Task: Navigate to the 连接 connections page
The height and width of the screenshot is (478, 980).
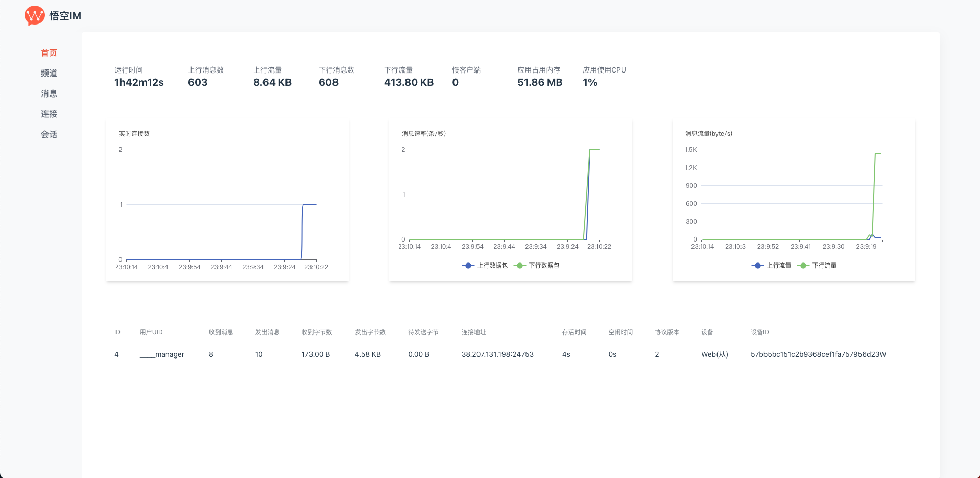Action: pos(49,114)
